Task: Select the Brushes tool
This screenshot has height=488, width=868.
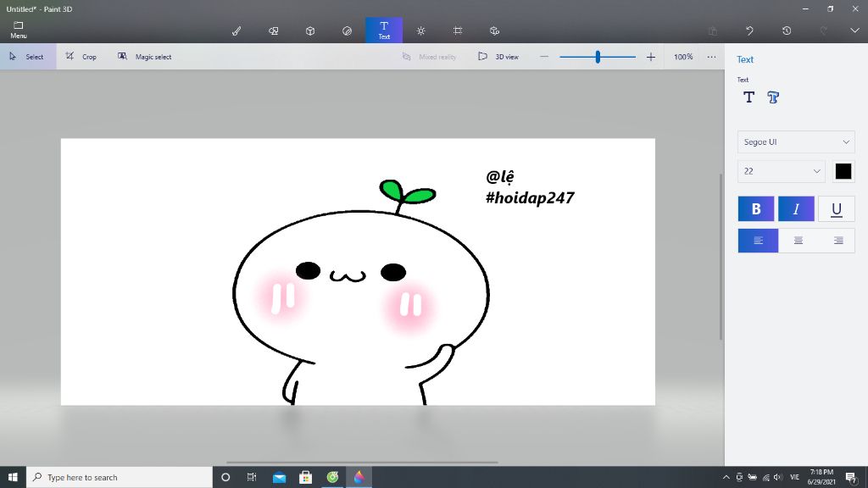Action: tap(236, 31)
